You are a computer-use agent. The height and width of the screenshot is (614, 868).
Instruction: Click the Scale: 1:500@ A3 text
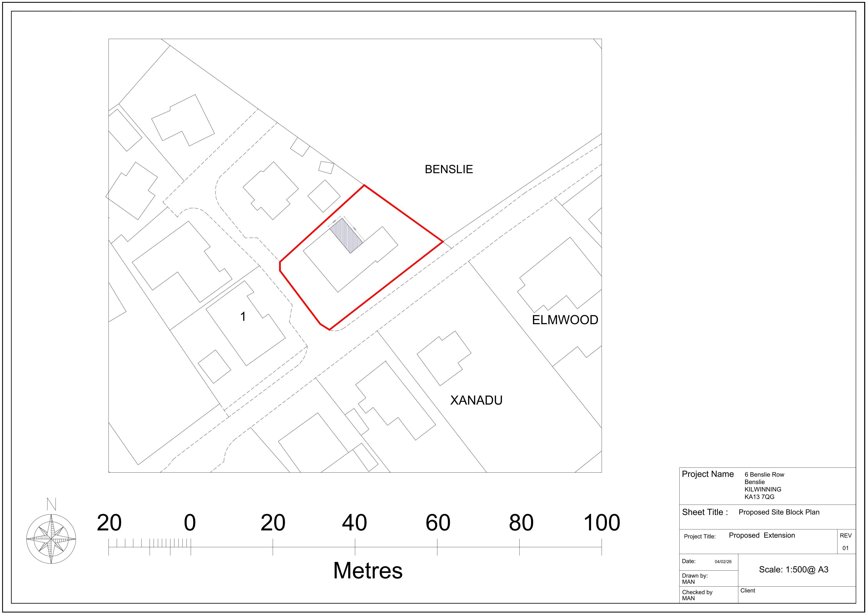[794, 570]
